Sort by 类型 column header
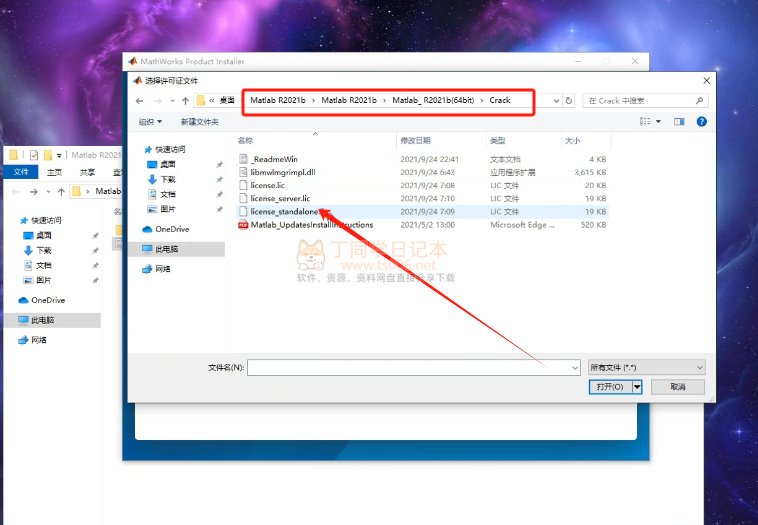 (x=497, y=141)
